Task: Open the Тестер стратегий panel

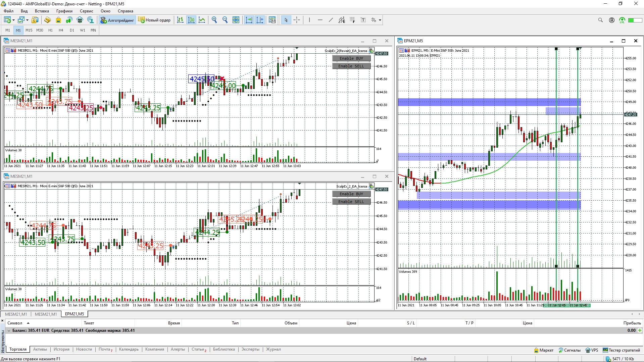Action: (x=622, y=350)
